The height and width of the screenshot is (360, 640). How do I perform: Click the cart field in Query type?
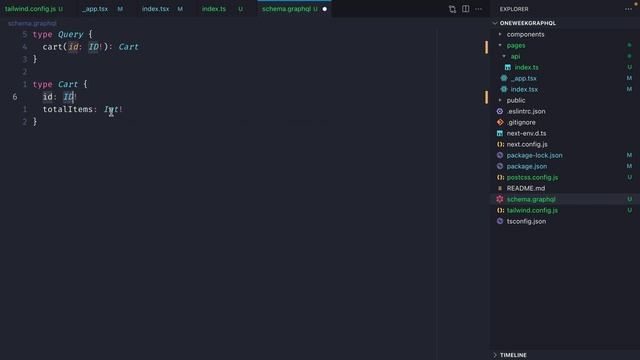[x=52, y=47]
